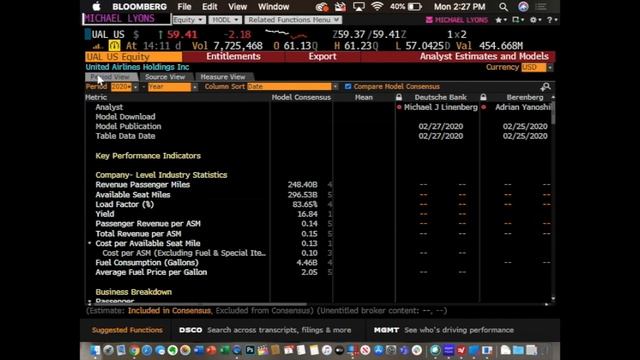Open Spotlight search in the menu bar

(x=504, y=7)
